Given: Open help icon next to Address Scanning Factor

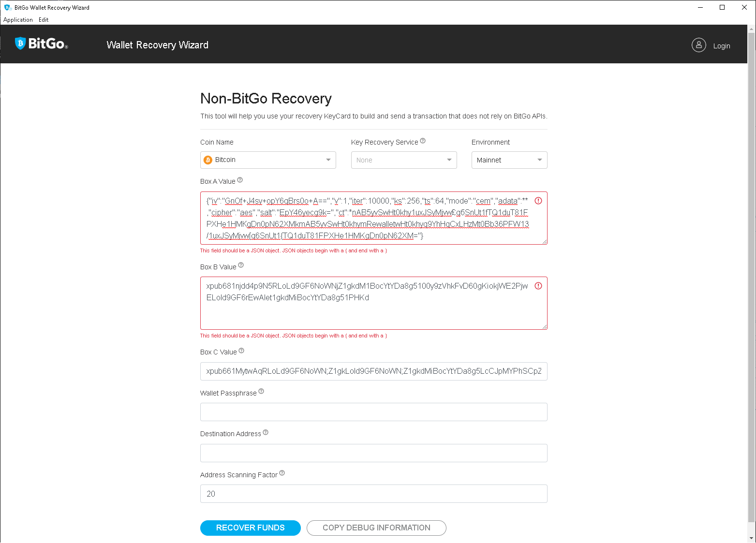Looking at the screenshot, I should coord(282,473).
